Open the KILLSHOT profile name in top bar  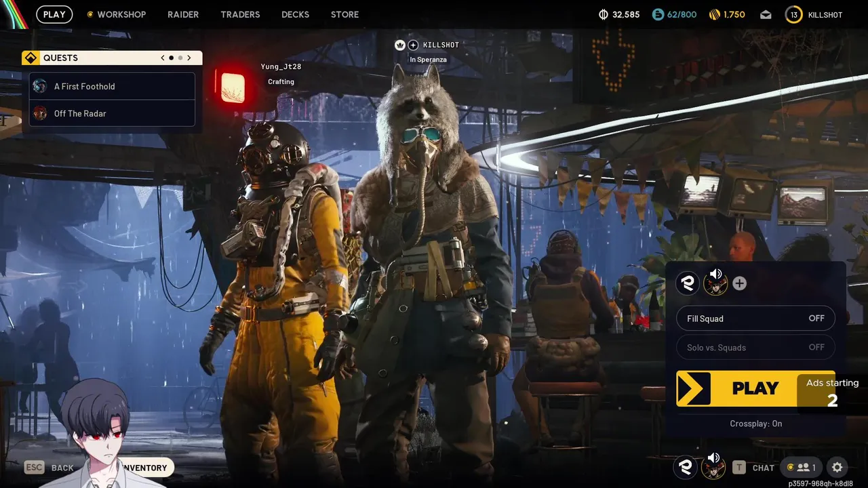(x=825, y=14)
